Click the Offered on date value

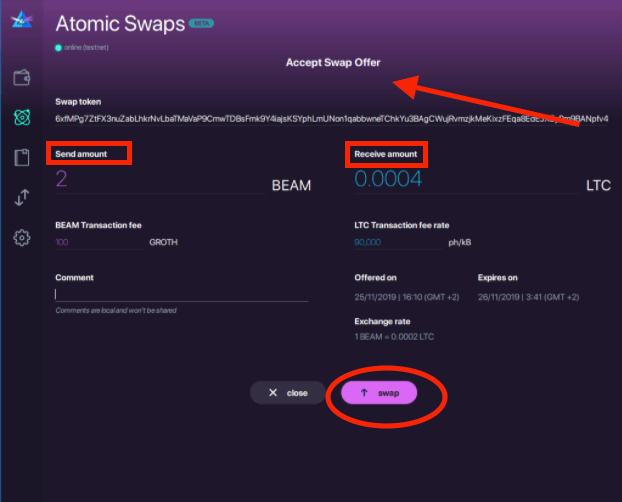click(404, 296)
